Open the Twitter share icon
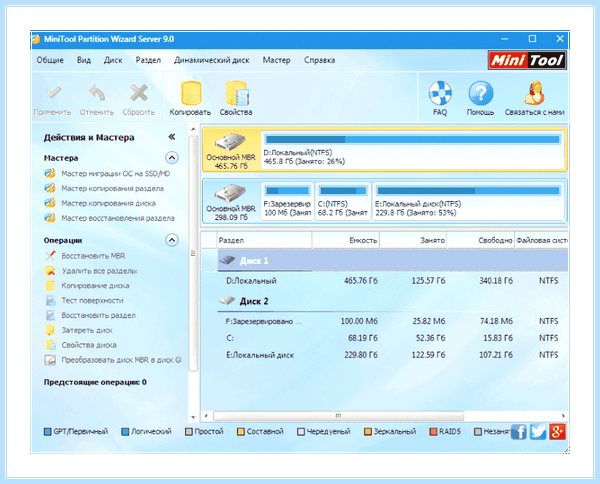Image resolution: width=600 pixels, height=484 pixels. pyautogui.click(x=538, y=432)
